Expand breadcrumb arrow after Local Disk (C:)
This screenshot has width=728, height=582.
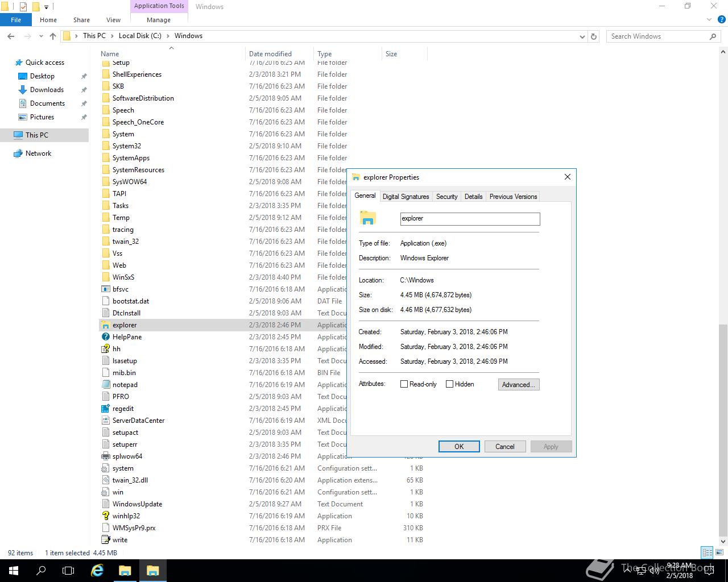168,36
